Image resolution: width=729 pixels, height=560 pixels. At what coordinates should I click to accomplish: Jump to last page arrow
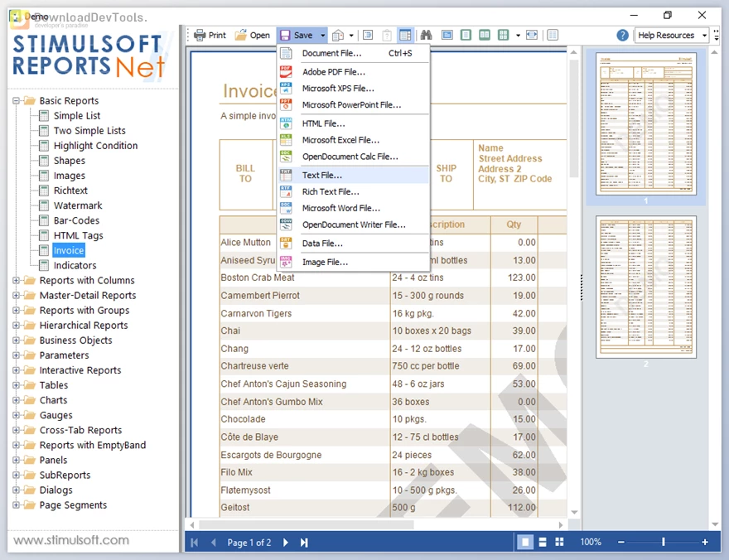[304, 543]
